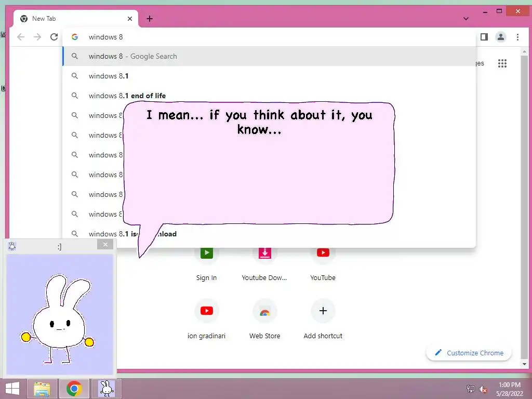
Task: Select the New Tab tab
Action: tap(76, 19)
